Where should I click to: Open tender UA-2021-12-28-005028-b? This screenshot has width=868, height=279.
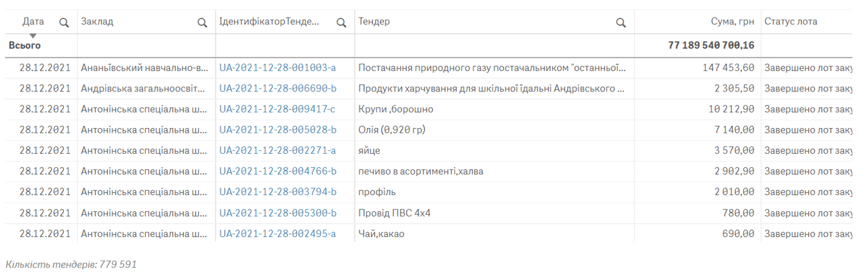click(x=277, y=130)
